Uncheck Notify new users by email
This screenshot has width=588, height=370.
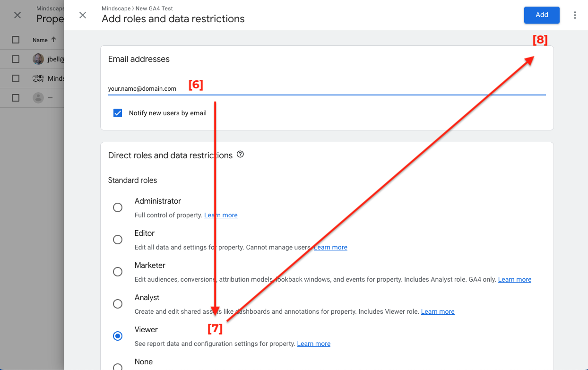(x=117, y=113)
